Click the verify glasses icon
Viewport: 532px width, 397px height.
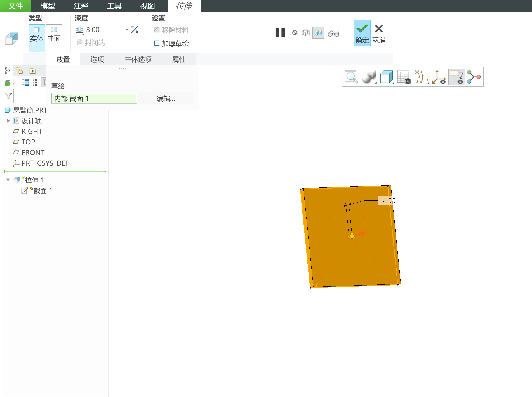pos(333,34)
